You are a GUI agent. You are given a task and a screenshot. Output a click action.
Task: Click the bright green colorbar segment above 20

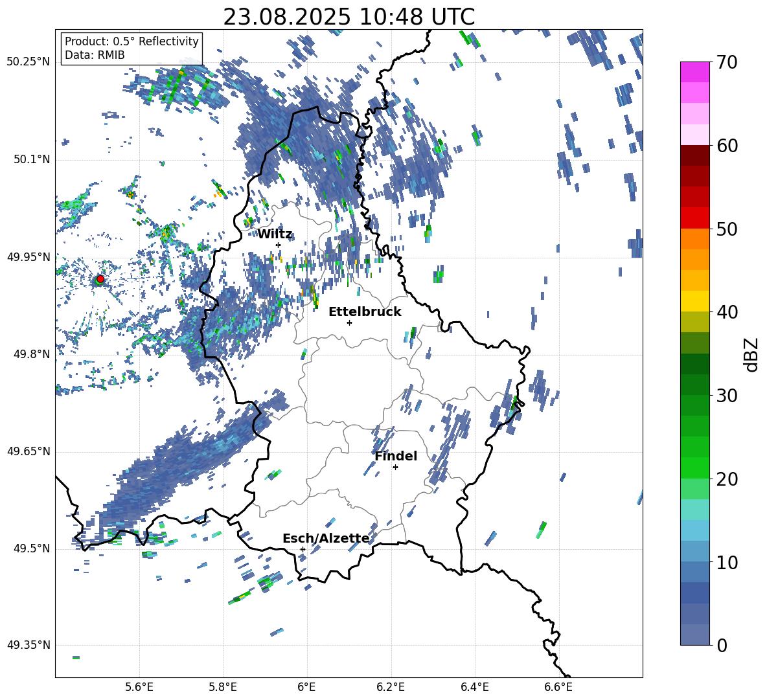click(695, 468)
